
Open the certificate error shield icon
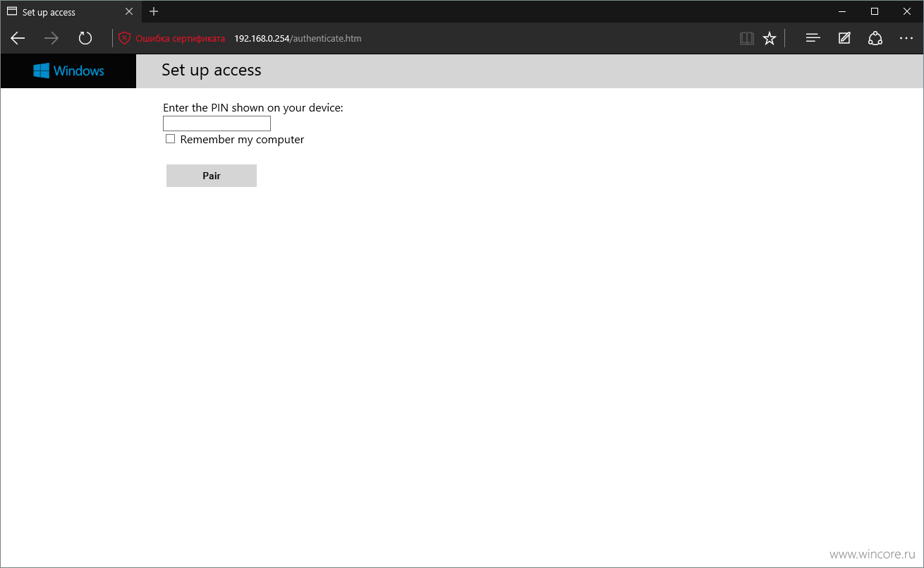(x=125, y=38)
